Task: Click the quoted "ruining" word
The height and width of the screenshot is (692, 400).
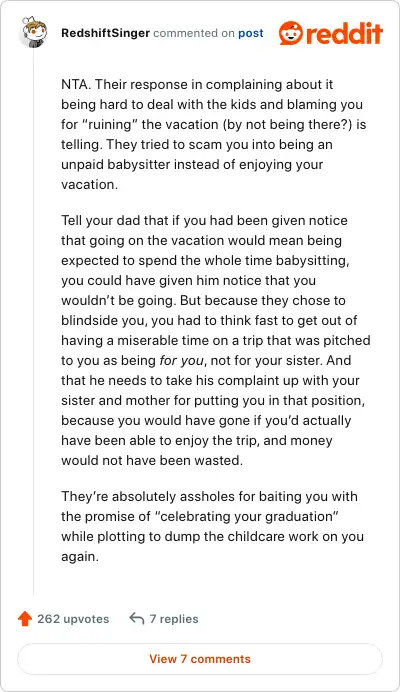Action: coord(109,124)
